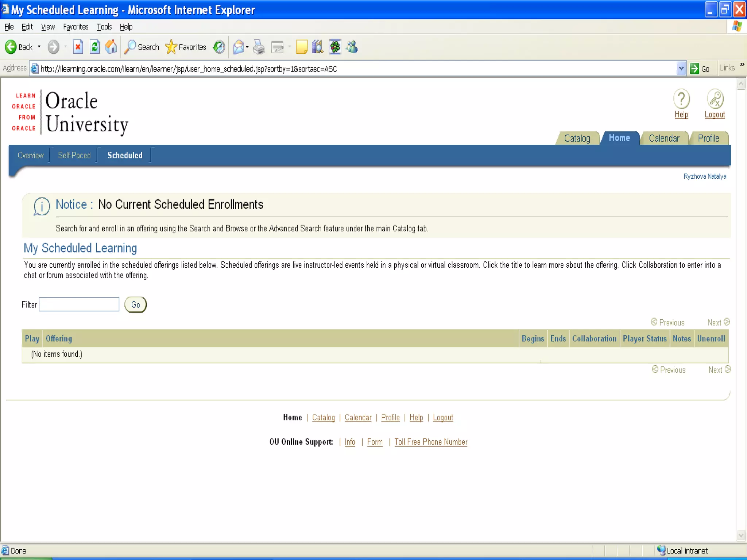Click the Help question mark icon

coord(681,99)
